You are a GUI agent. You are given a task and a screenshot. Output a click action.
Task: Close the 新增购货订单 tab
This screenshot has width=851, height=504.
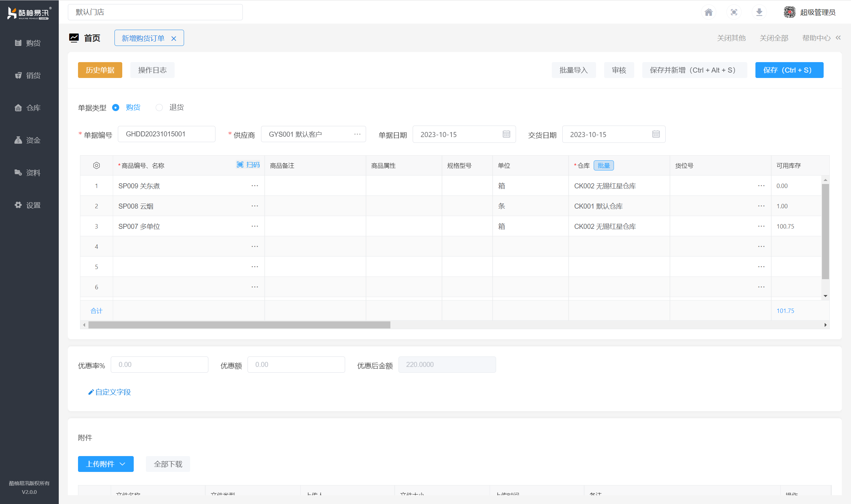tap(174, 39)
